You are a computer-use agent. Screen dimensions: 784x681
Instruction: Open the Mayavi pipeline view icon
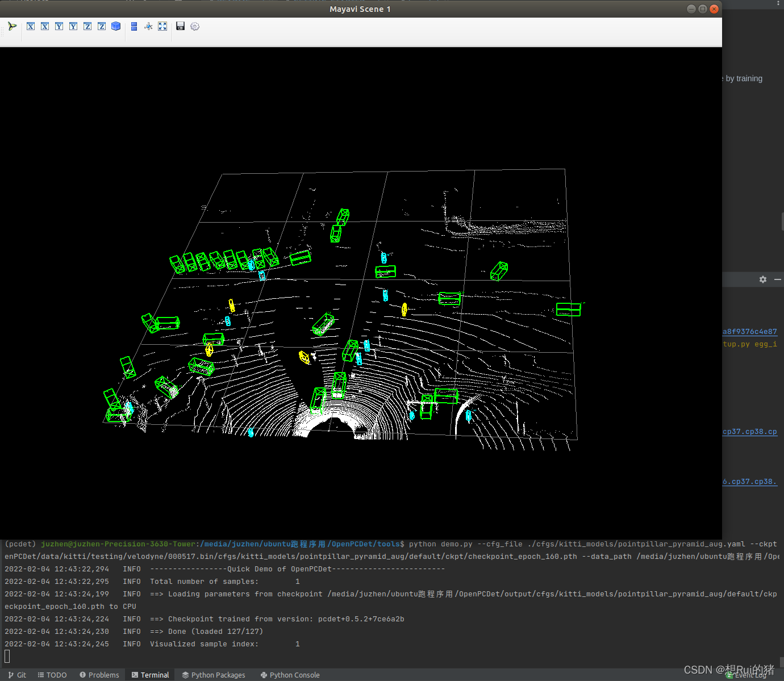(x=12, y=26)
